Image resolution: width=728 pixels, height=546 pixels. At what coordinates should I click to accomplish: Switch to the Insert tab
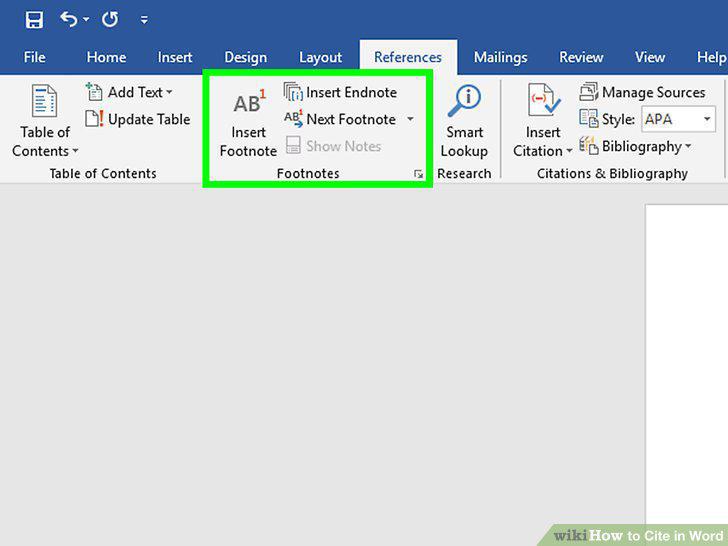click(x=175, y=57)
